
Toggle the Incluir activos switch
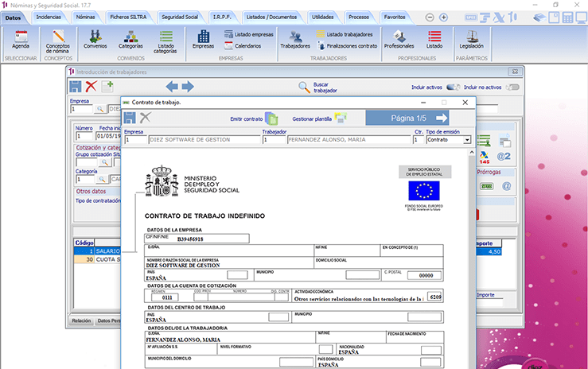(454, 87)
